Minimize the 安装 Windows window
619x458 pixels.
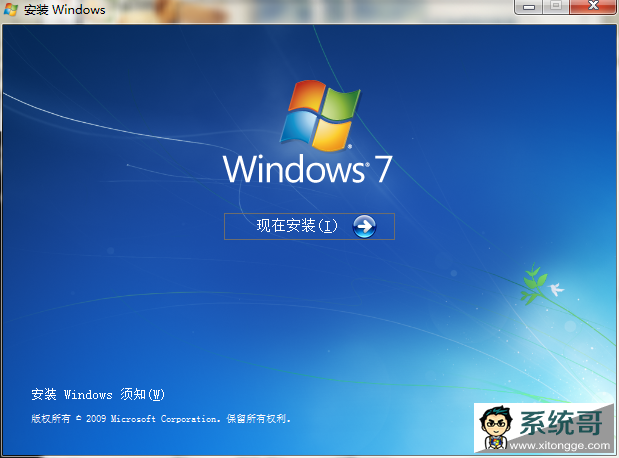(x=529, y=7)
